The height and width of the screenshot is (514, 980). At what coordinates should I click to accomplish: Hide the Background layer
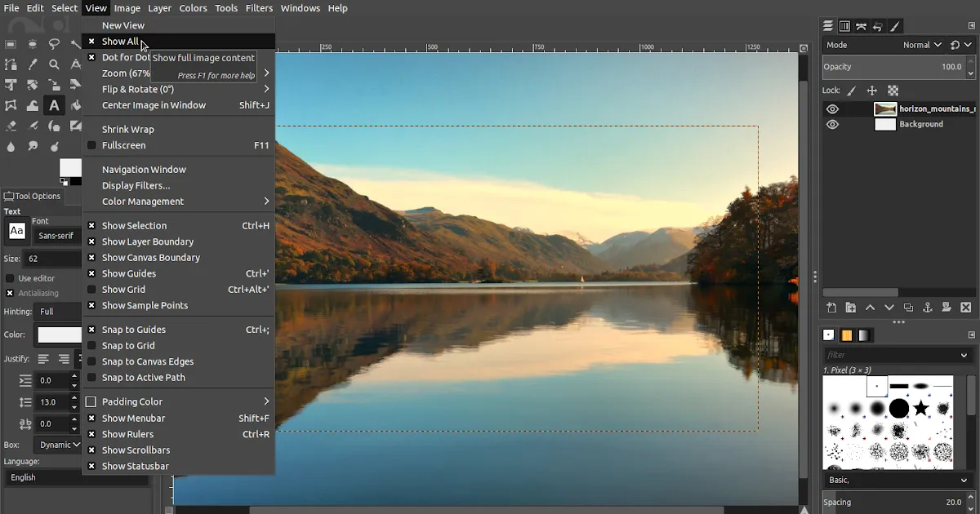point(832,124)
